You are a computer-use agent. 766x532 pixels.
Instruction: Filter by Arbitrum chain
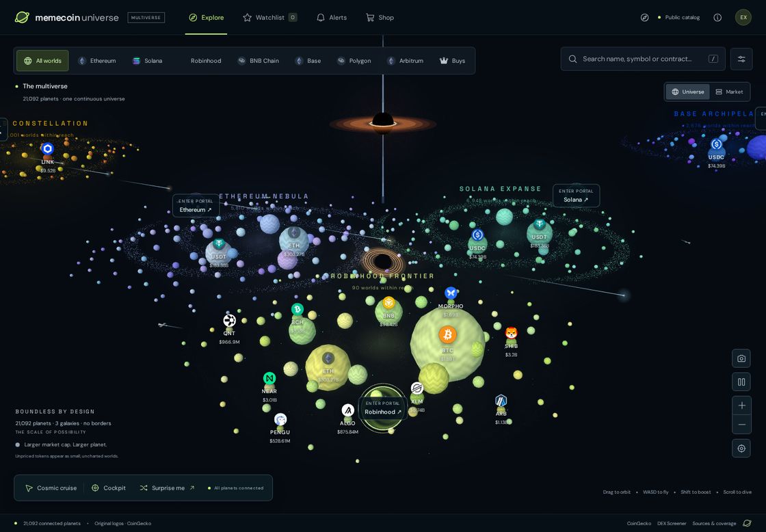tap(406, 61)
